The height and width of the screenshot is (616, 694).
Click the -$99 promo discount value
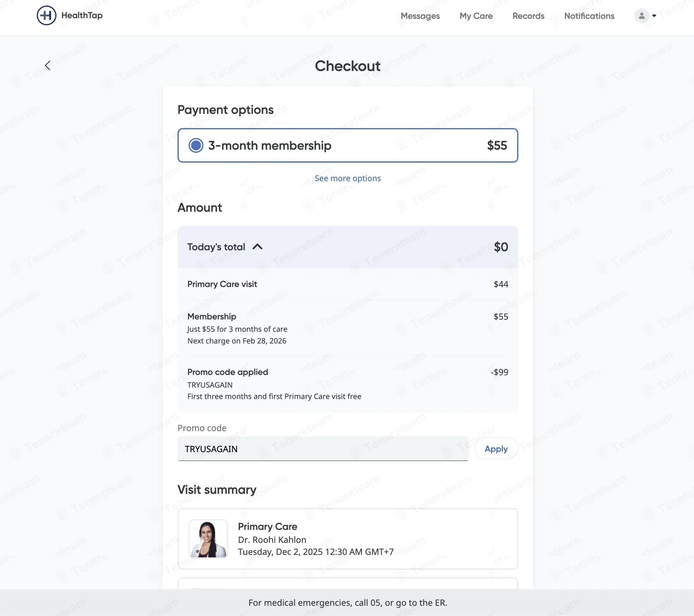(500, 372)
